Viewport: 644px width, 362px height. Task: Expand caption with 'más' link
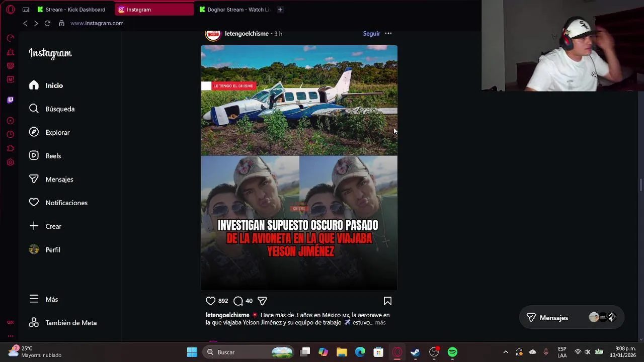click(380, 323)
